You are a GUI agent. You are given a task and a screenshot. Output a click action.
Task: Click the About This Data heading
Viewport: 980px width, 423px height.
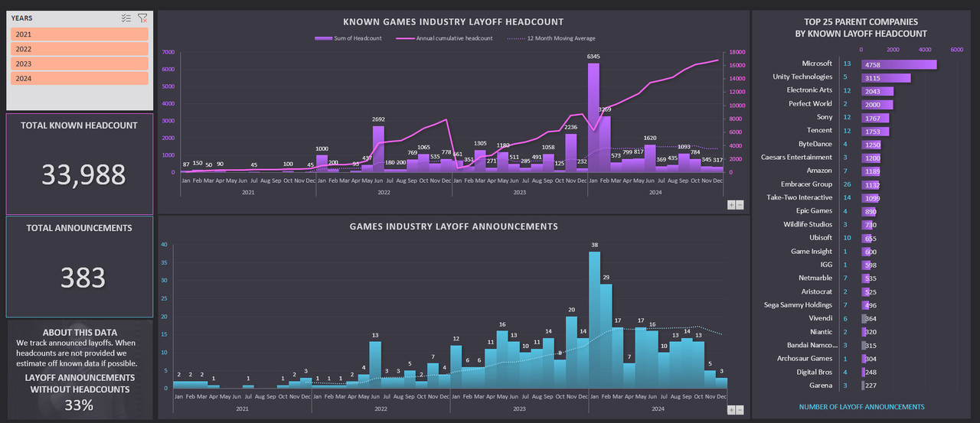80,333
